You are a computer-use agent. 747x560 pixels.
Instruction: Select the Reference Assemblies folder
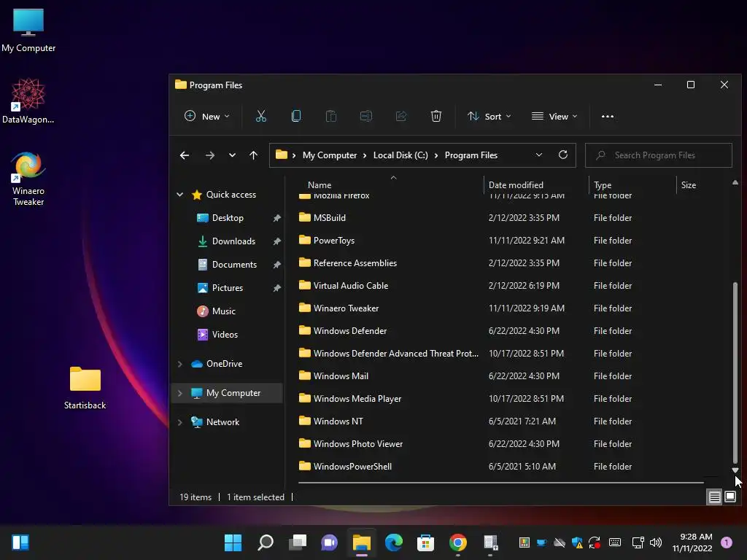click(x=355, y=262)
